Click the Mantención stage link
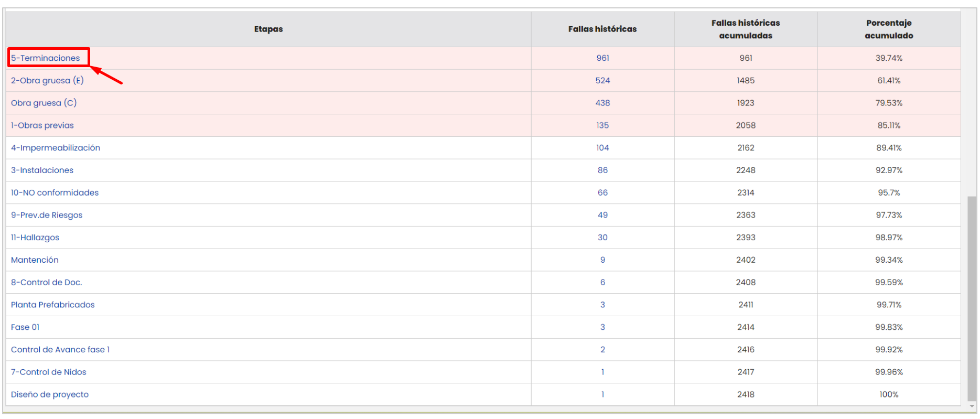 [x=35, y=260]
